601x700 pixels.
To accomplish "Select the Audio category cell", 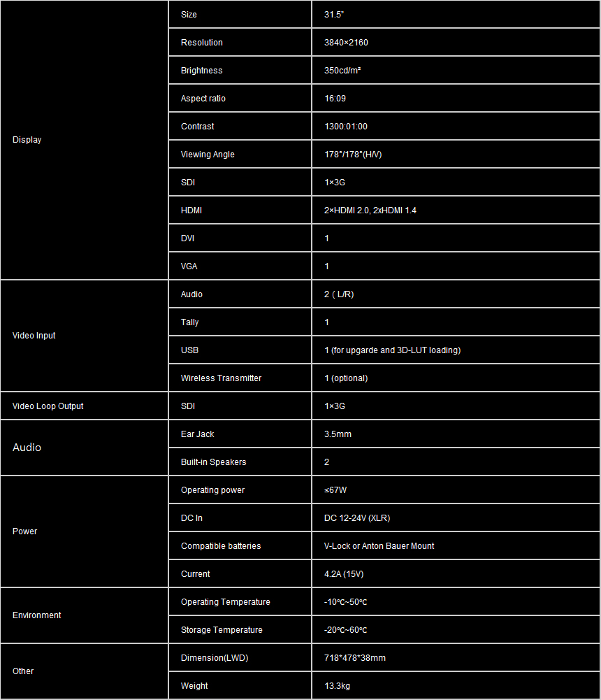I will [x=27, y=448].
